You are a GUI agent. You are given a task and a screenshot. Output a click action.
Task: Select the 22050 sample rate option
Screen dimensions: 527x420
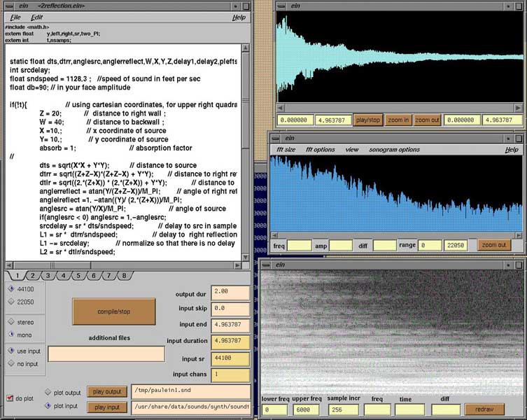pos(10,302)
